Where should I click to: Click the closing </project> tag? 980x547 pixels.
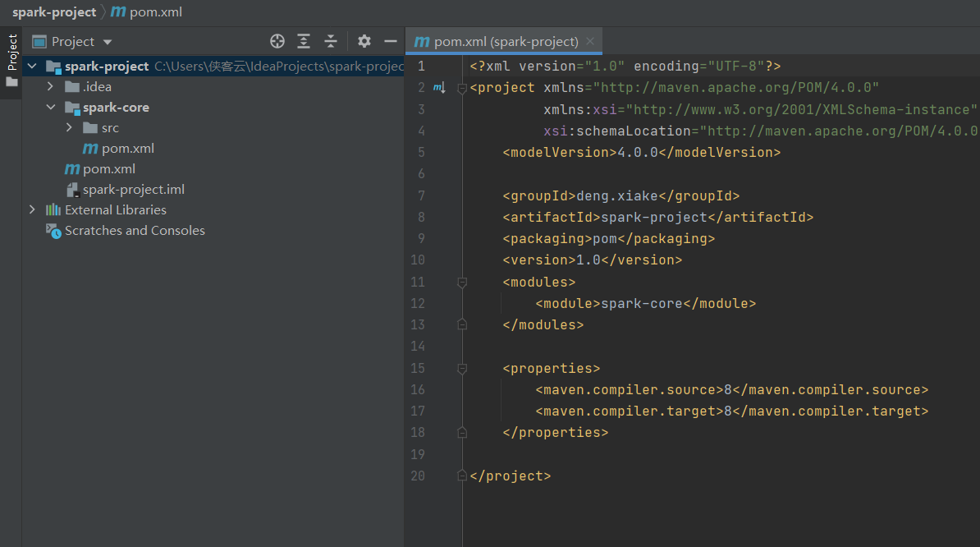point(510,476)
